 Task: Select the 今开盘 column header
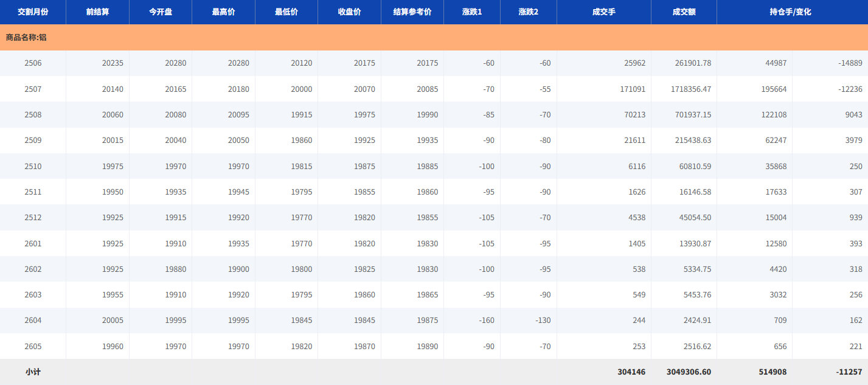point(161,12)
